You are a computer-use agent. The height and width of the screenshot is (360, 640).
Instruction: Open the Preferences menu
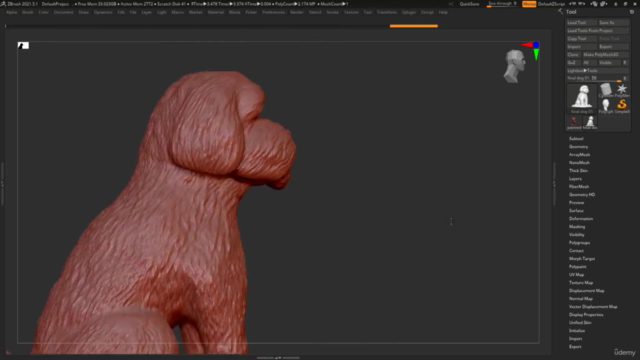pos(273,12)
